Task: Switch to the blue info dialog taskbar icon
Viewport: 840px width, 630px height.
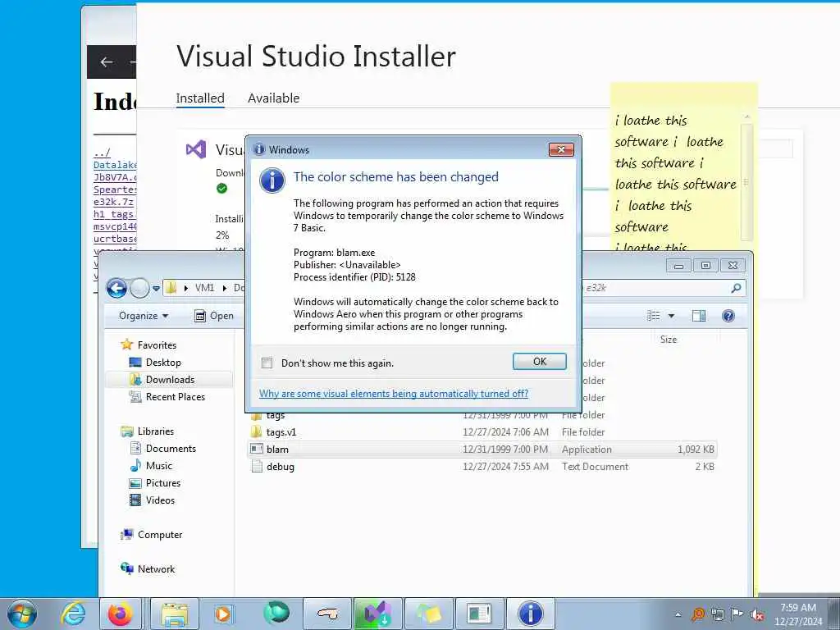Action: point(531,614)
